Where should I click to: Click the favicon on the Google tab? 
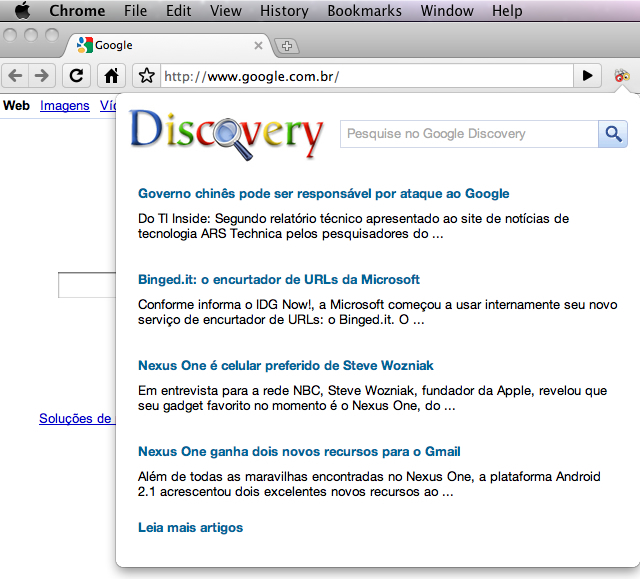point(84,45)
